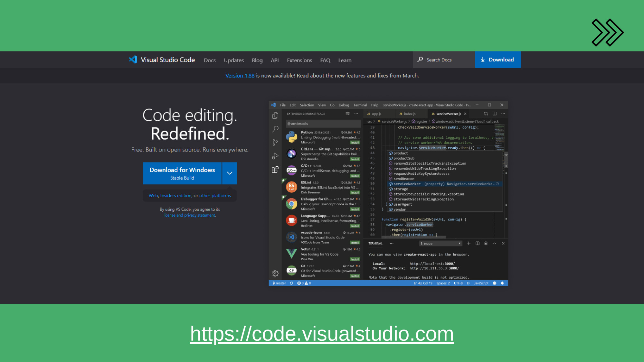644x362 pixels.
Task: Click Spaces: 2 indentation in the status bar
Action: [x=443, y=283]
